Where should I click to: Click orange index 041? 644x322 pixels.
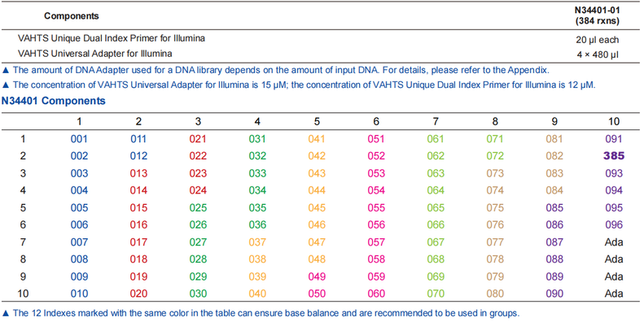[x=317, y=139]
